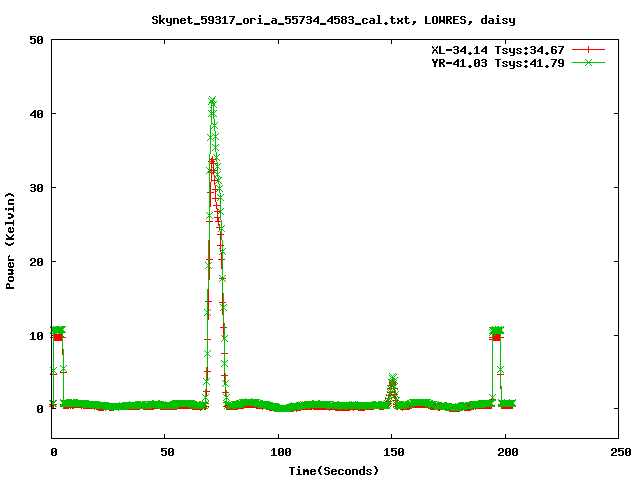The width and height of the screenshot is (640, 480).
Task: Click the y-axis tick label 30
Action: pos(36,188)
